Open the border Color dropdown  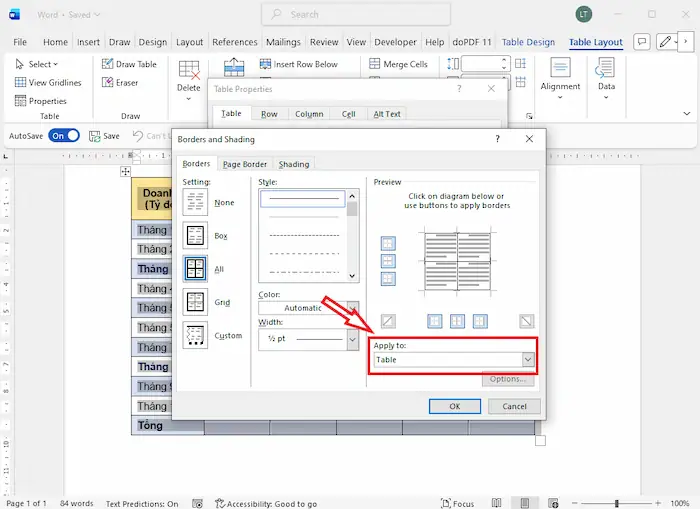coord(352,308)
